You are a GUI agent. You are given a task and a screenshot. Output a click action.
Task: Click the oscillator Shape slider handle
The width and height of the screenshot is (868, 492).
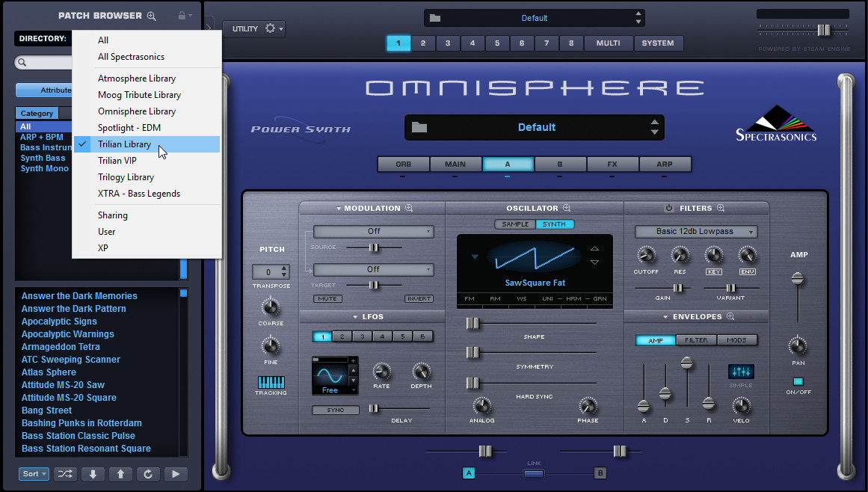click(x=473, y=323)
